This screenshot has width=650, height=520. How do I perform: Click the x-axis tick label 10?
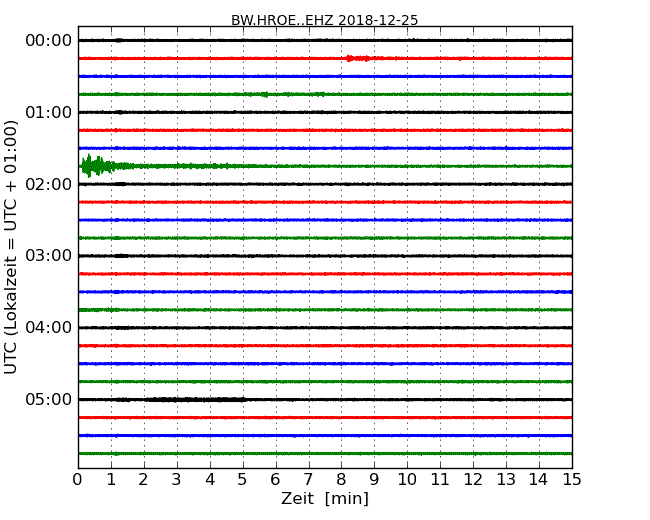click(407, 480)
